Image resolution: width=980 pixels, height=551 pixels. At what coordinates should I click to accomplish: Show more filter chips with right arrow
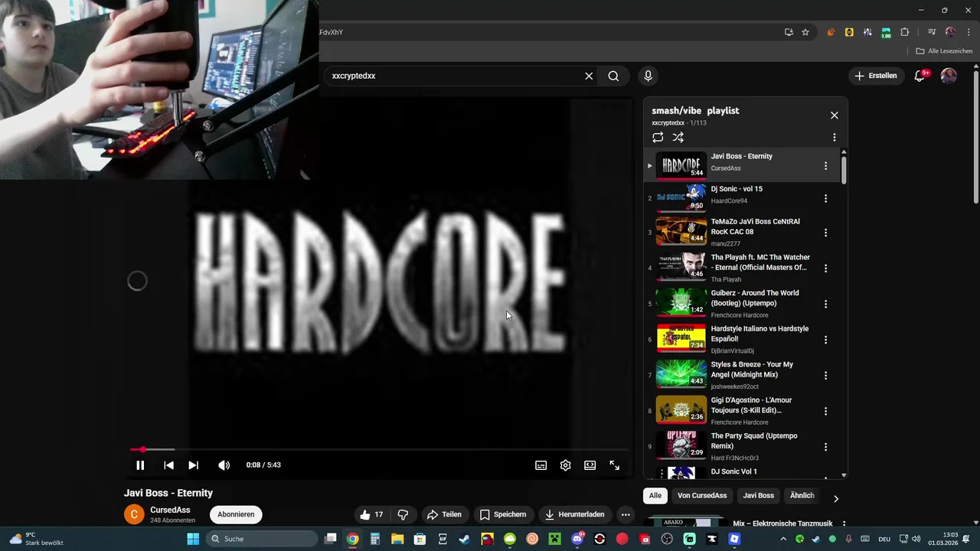(x=835, y=498)
